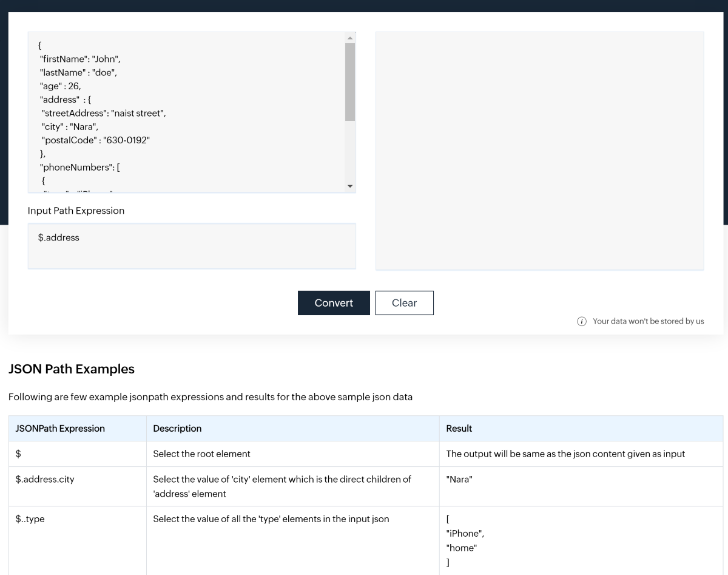Click the "Nara" result cell
The height and width of the screenshot is (575, 728).
(459, 480)
